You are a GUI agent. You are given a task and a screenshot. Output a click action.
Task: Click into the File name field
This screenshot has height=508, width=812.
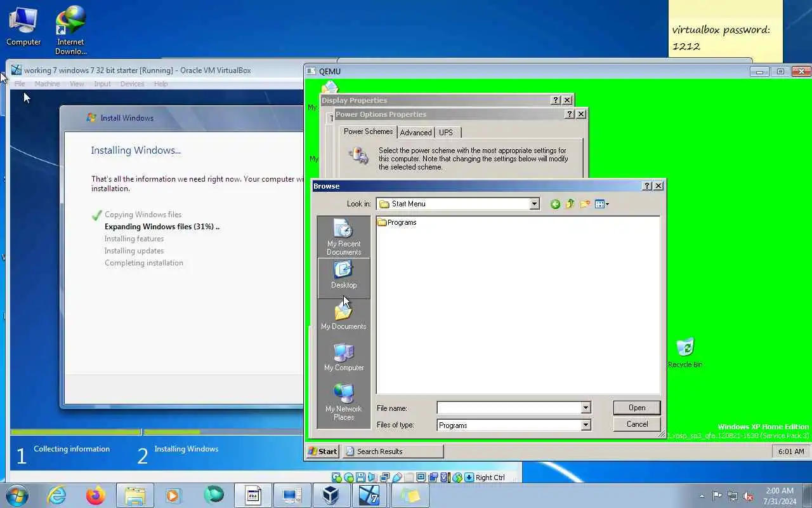509,408
